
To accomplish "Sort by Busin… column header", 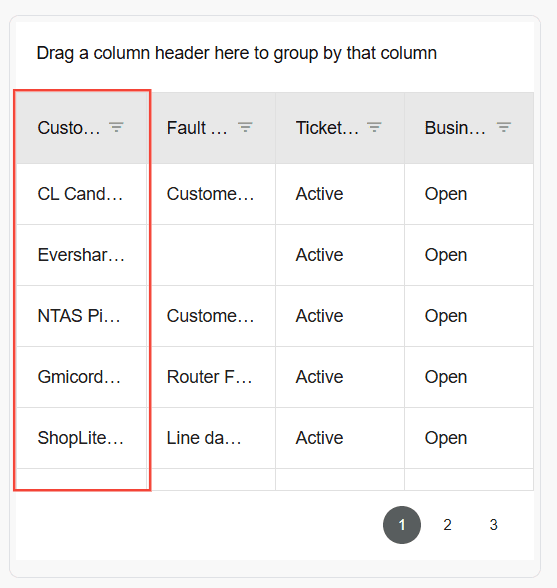I will click(455, 128).
